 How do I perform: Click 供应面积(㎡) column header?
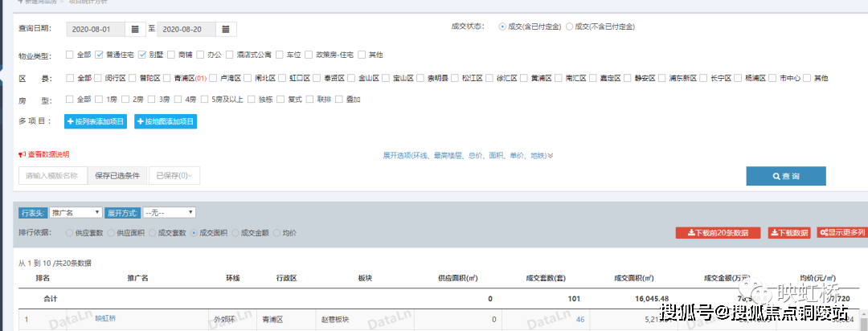click(458, 279)
